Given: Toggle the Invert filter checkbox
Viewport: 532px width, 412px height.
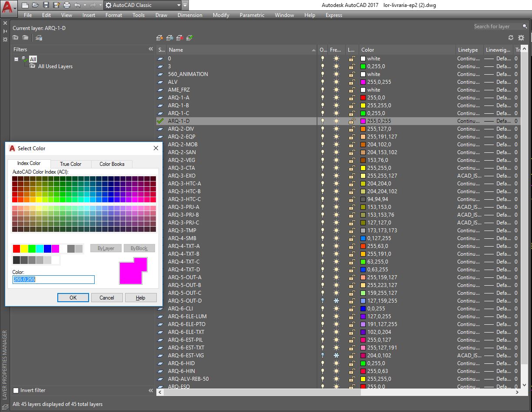Looking at the screenshot, I should click(16, 390).
